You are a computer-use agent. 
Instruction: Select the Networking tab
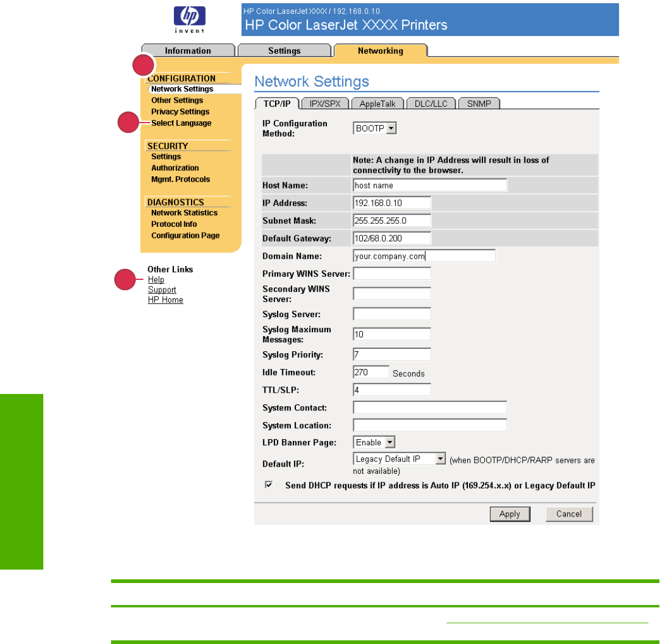[381, 51]
